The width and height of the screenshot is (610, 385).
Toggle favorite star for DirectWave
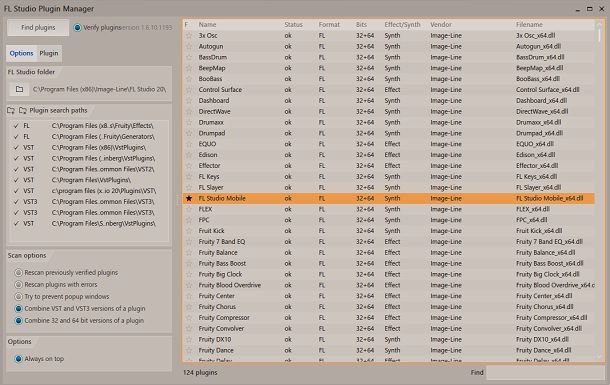click(x=189, y=112)
